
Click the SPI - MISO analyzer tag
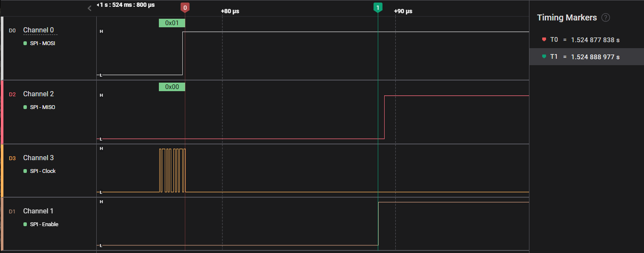click(x=39, y=107)
